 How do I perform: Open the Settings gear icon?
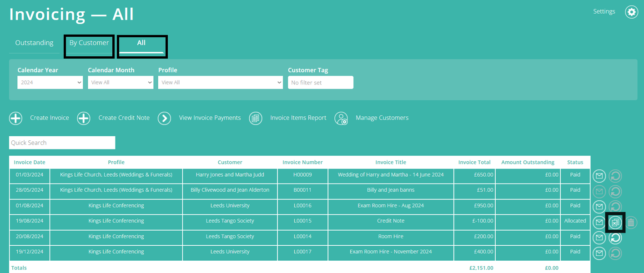pos(632,12)
